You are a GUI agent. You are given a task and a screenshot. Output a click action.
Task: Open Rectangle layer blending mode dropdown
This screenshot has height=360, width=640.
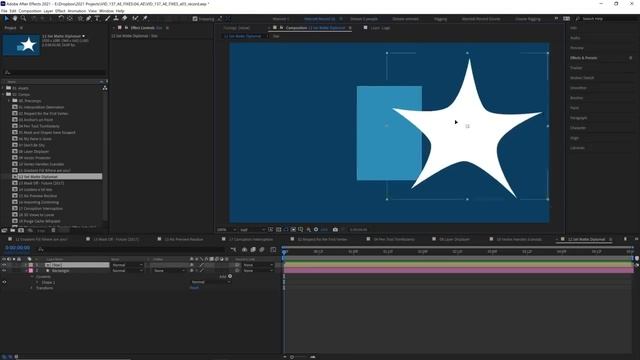127,271
